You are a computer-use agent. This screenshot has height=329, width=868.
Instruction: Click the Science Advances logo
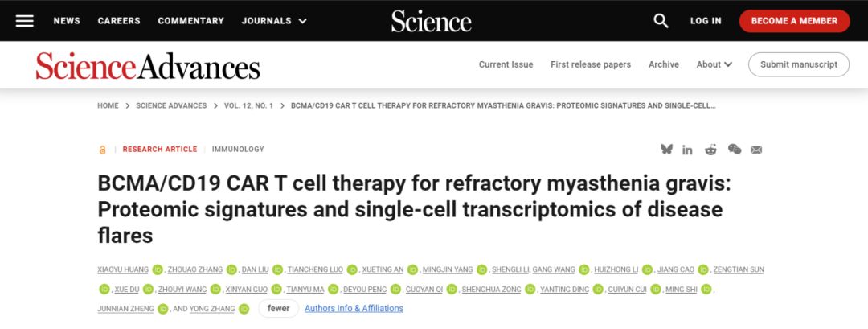(148, 66)
